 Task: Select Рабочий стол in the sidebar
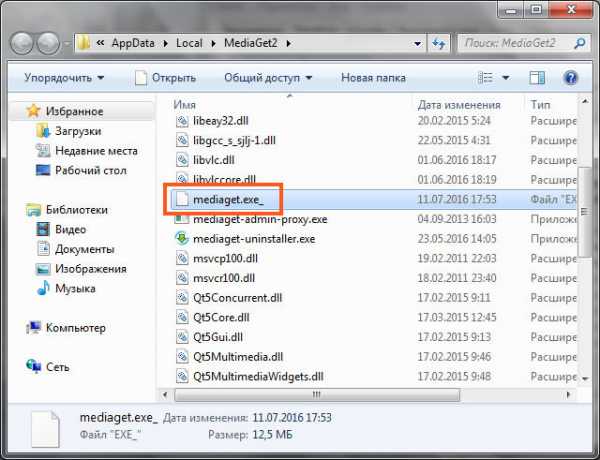[91, 170]
